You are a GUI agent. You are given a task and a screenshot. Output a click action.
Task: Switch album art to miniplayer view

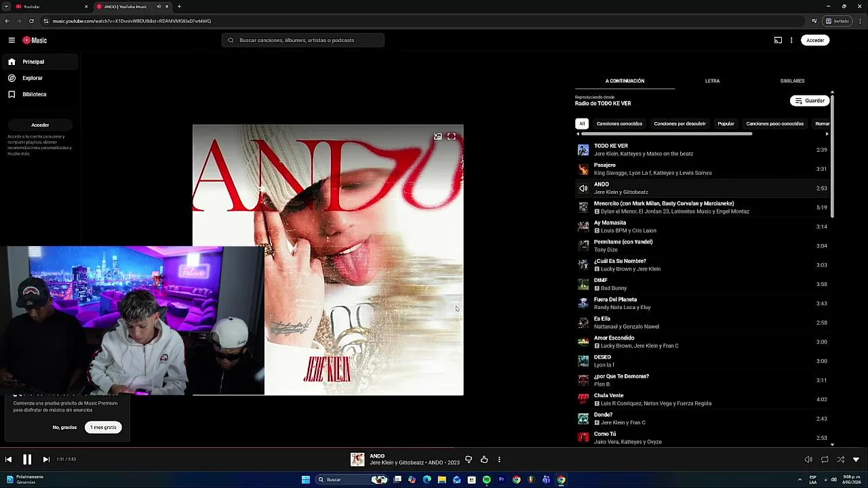[438, 137]
